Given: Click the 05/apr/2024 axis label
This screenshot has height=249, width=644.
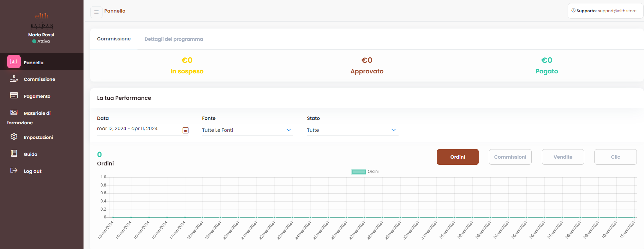Looking at the screenshot, I should coord(519,230).
